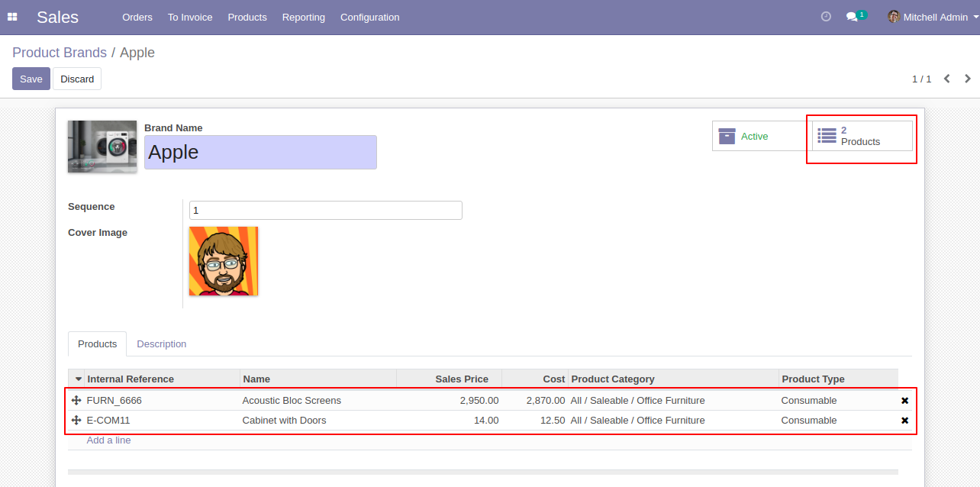Open the Configuration menu
980x487 pixels.
[x=369, y=17]
